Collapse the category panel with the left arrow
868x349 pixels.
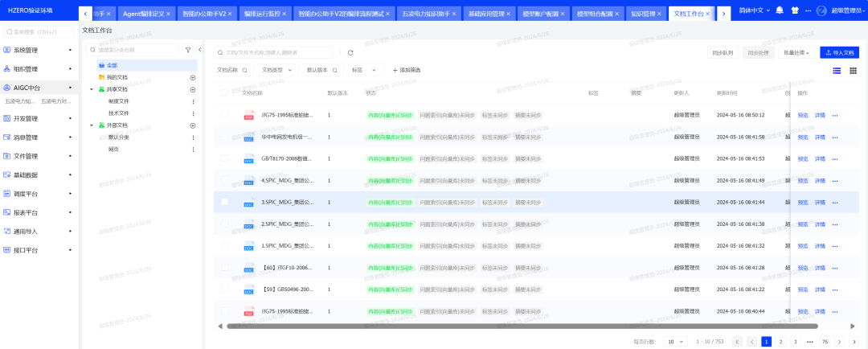pos(200,50)
